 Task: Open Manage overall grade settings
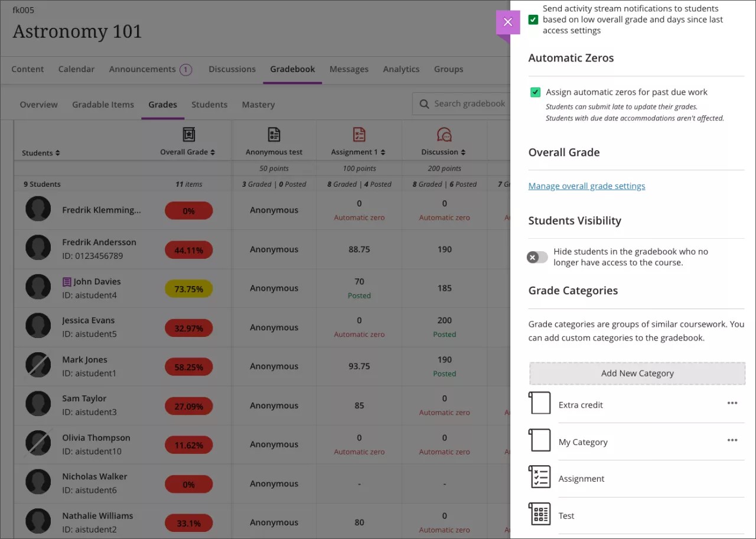(586, 186)
